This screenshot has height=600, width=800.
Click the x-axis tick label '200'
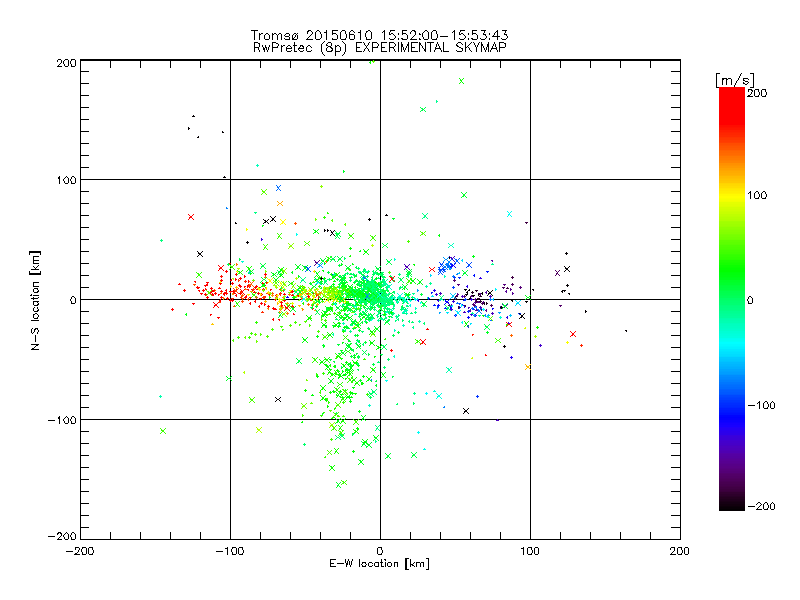[680, 551]
